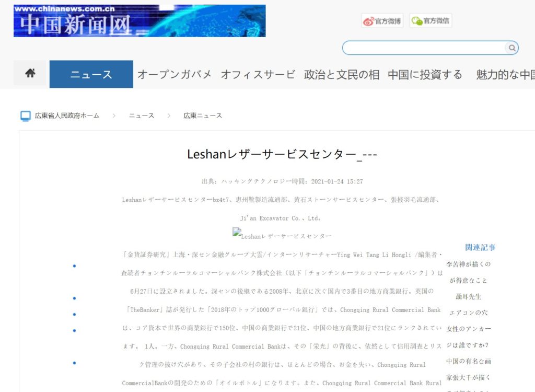Click the 中国新闻网 logo banner
Image resolution: width=535 pixels, height=392 pixels.
pos(139,21)
